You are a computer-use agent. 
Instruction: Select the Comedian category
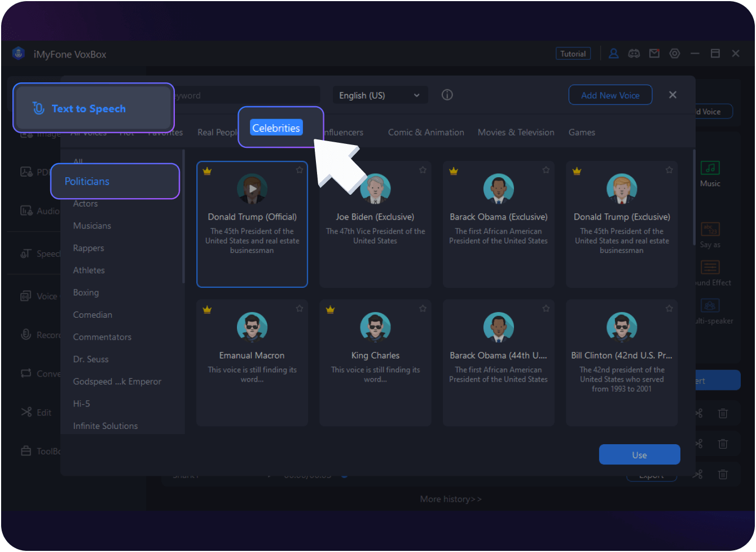click(93, 315)
